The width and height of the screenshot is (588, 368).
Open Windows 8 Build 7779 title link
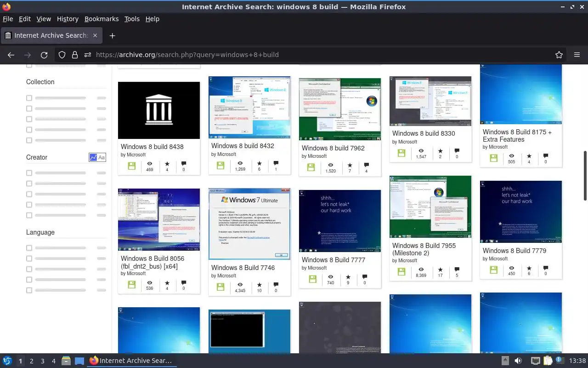click(x=514, y=251)
